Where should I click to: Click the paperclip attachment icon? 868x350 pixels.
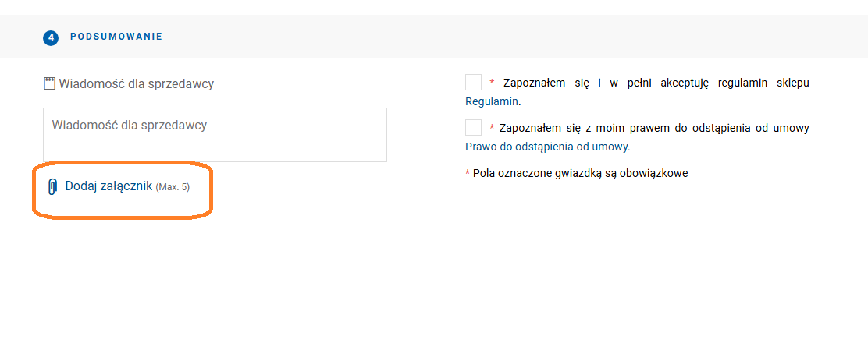[x=52, y=187]
